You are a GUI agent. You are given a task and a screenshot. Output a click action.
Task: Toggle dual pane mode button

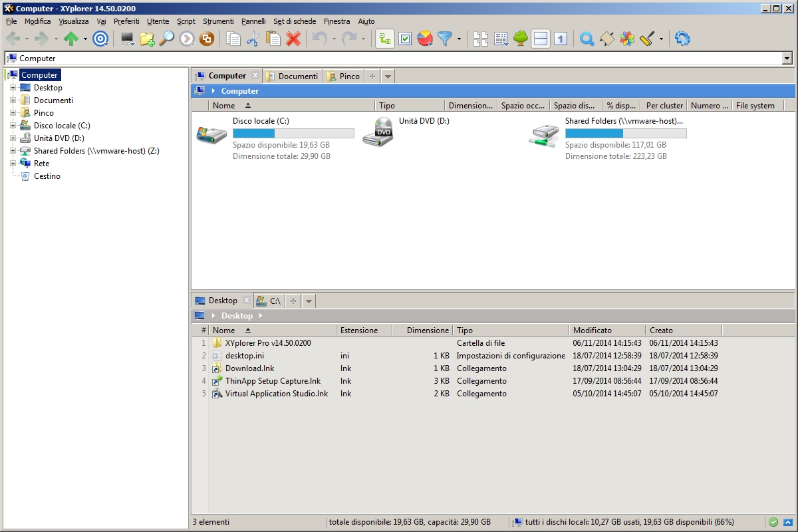pyautogui.click(x=541, y=39)
